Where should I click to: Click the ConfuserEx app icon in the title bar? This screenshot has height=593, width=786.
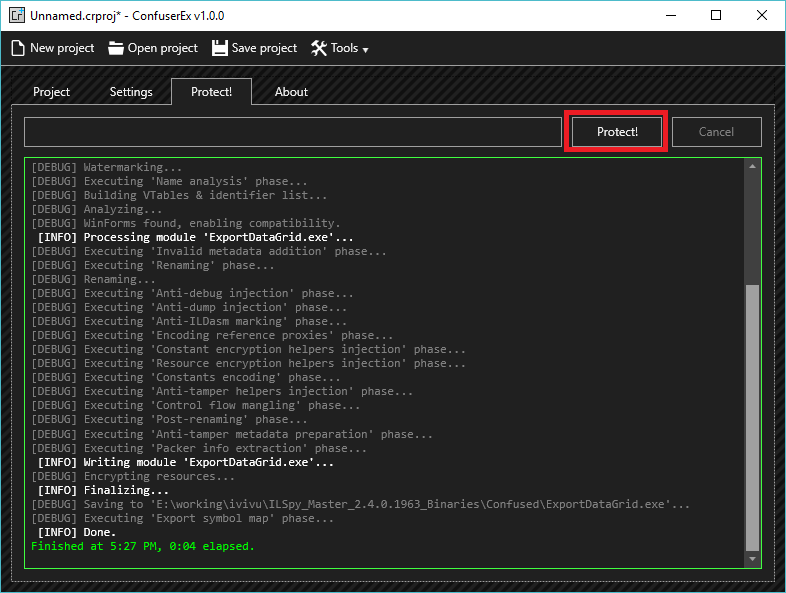click(17, 15)
